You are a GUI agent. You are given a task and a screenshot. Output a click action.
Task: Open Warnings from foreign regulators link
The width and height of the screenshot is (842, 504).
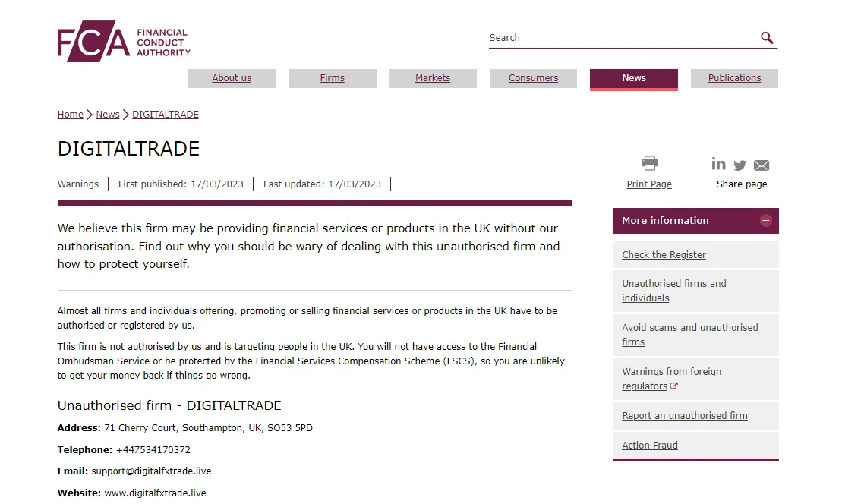(671, 379)
